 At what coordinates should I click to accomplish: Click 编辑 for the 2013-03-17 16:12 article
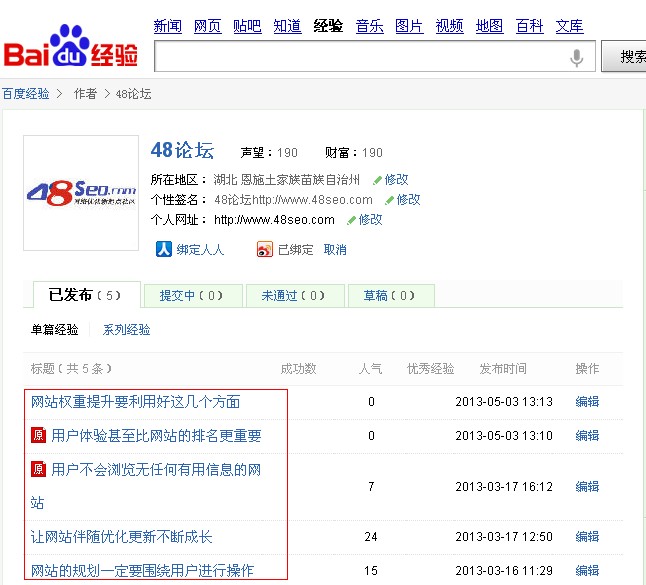click(587, 487)
